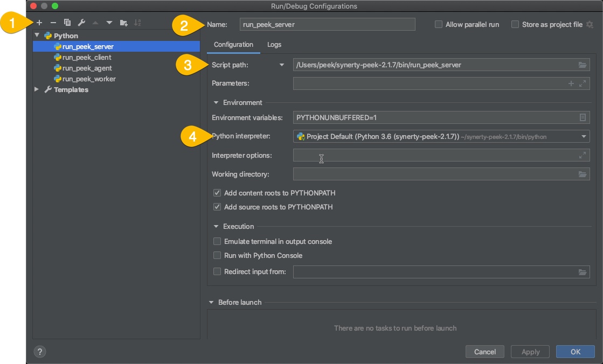Open help with the question mark button
This screenshot has height=364, width=603.
coord(40,351)
